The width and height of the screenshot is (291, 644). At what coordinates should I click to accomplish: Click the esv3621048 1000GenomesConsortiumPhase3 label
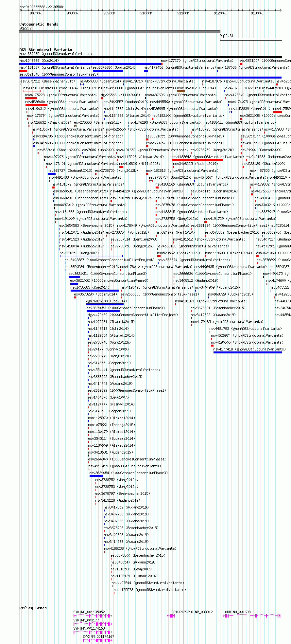coord(59,74)
